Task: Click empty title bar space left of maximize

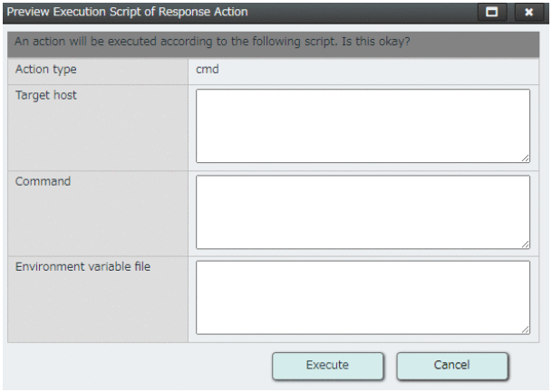Action: 363,12
